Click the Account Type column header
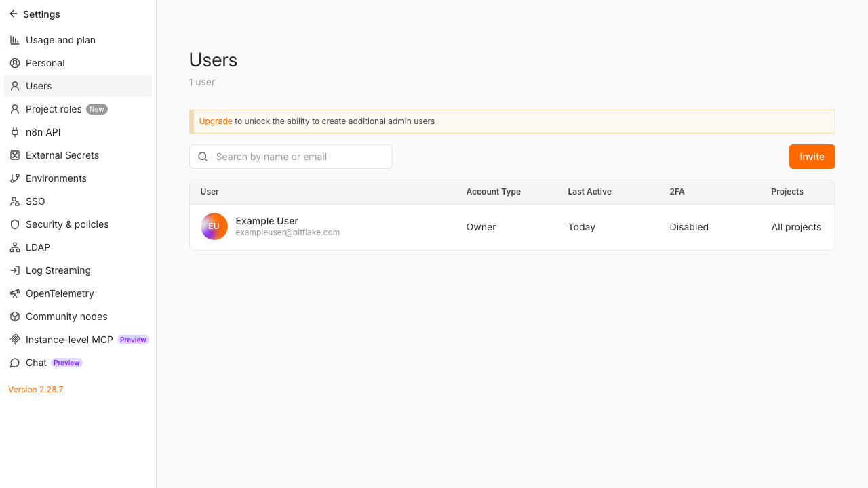 click(x=494, y=192)
